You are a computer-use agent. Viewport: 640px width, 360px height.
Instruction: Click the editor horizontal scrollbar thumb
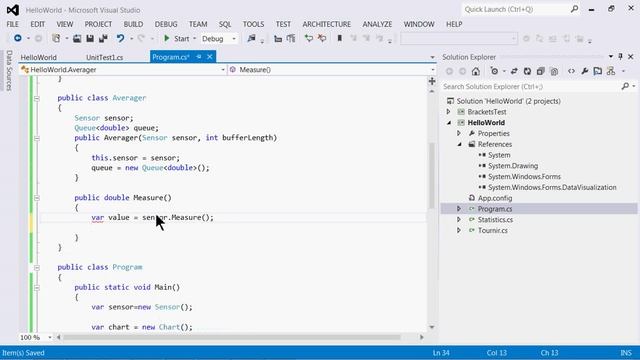231,338
